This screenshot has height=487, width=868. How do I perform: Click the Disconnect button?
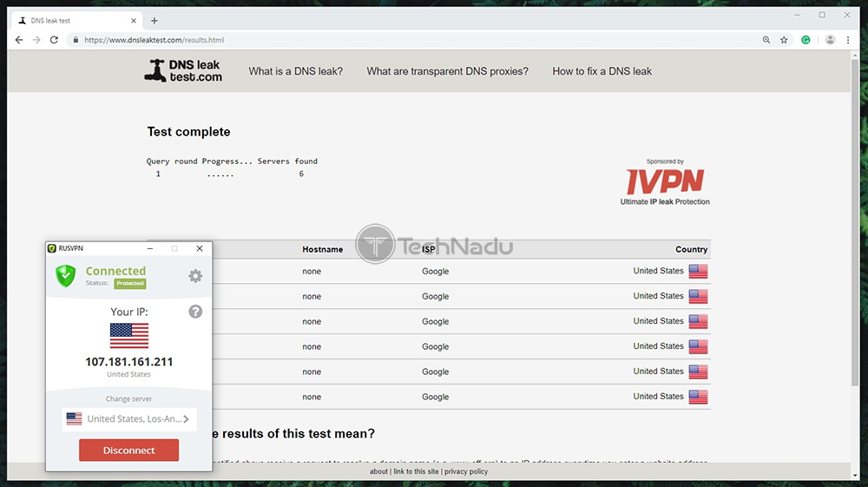point(129,450)
